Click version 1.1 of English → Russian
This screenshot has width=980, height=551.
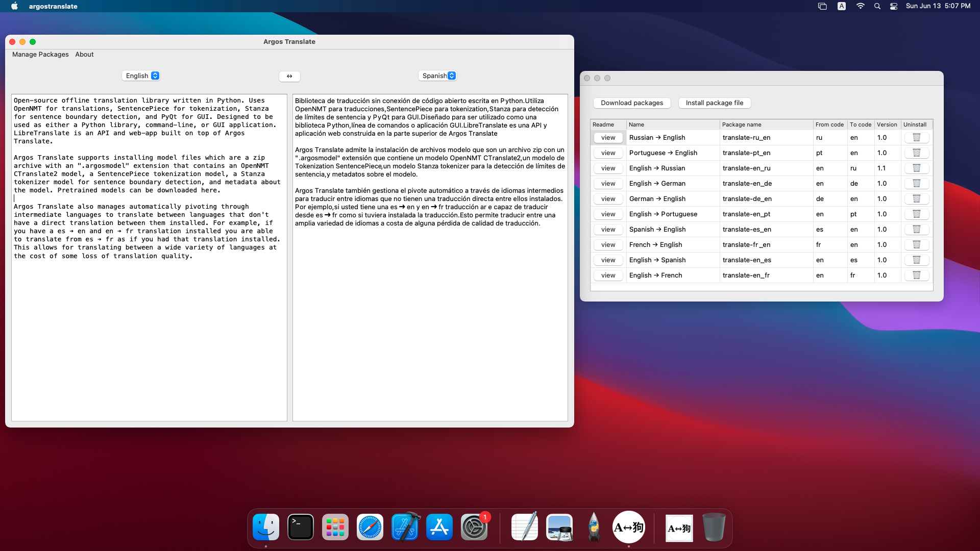[888, 168]
